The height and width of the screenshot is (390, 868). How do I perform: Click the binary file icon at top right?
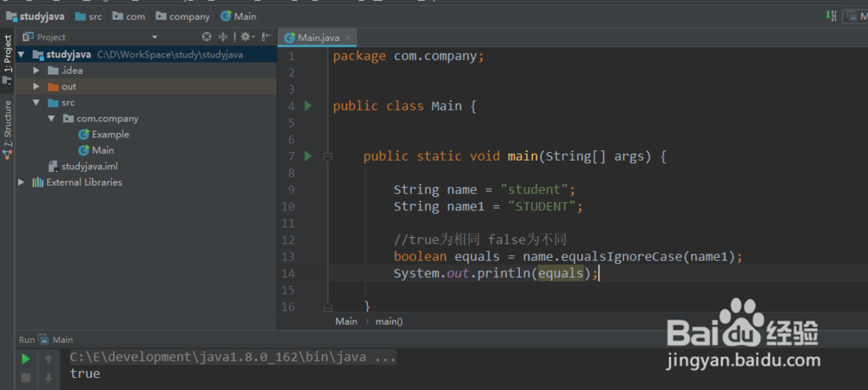(x=831, y=16)
